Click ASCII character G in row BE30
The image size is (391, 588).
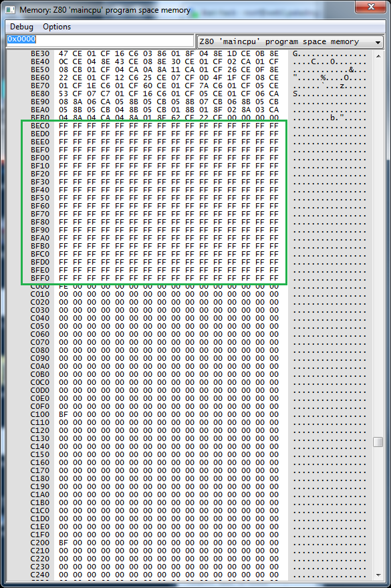click(295, 53)
